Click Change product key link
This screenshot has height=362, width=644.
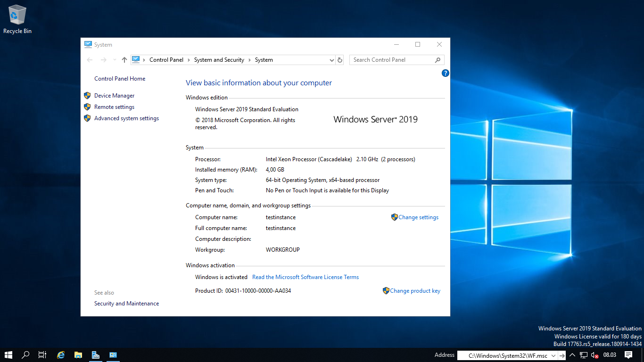[415, 291]
